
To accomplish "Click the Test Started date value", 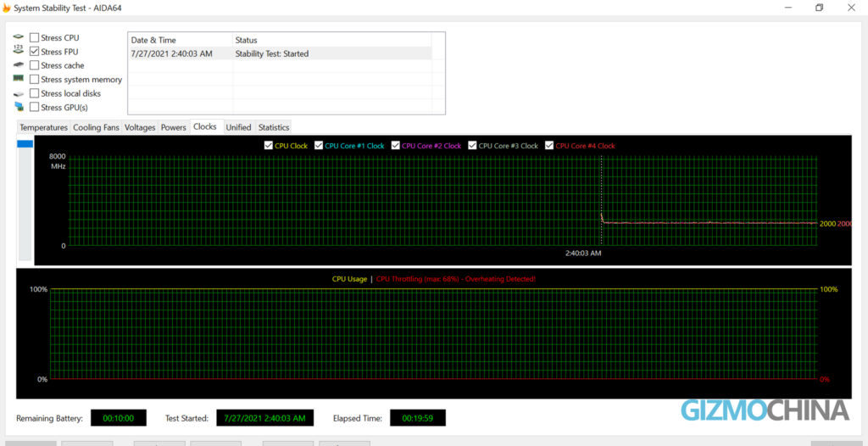I will coord(265,418).
